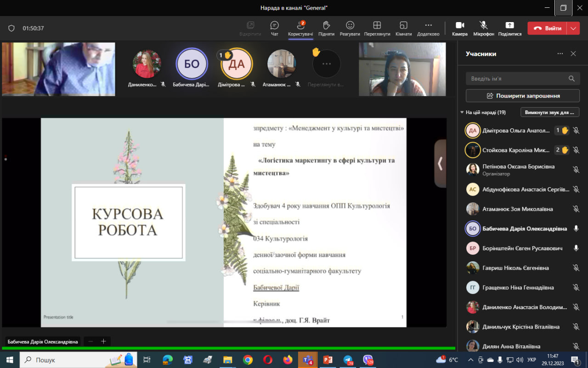This screenshot has width=588, height=368.
Task: Type in the 'Введіть ім'я' search field
Action: (517, 79)
